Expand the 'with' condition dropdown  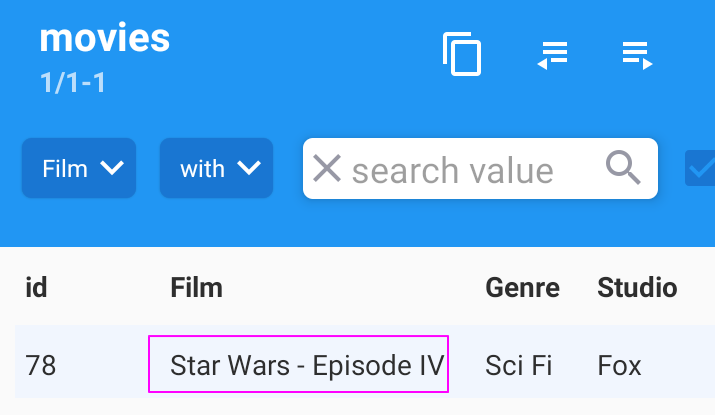pyautogui.click(x=216, y=169)
